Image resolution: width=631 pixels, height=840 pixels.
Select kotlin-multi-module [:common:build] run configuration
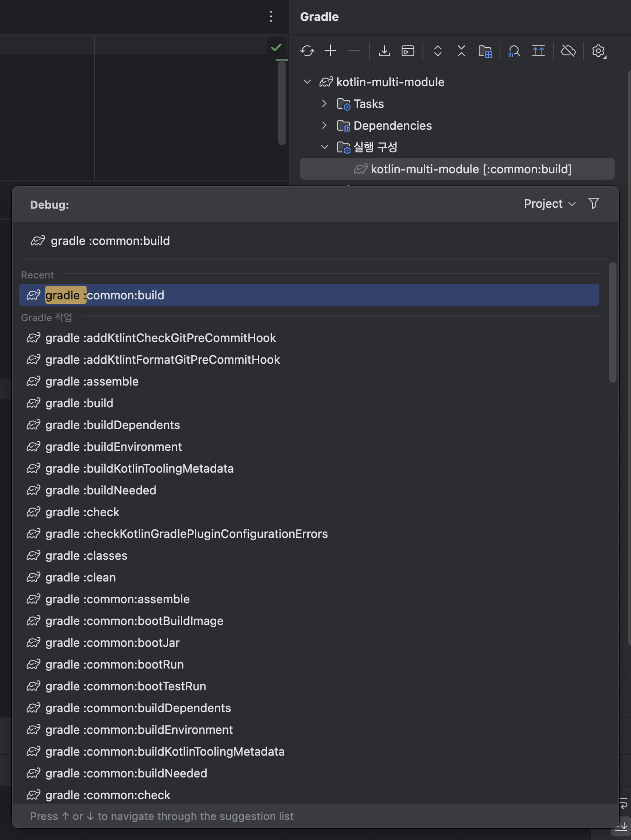pyautogui.click(x=457, y=169)
